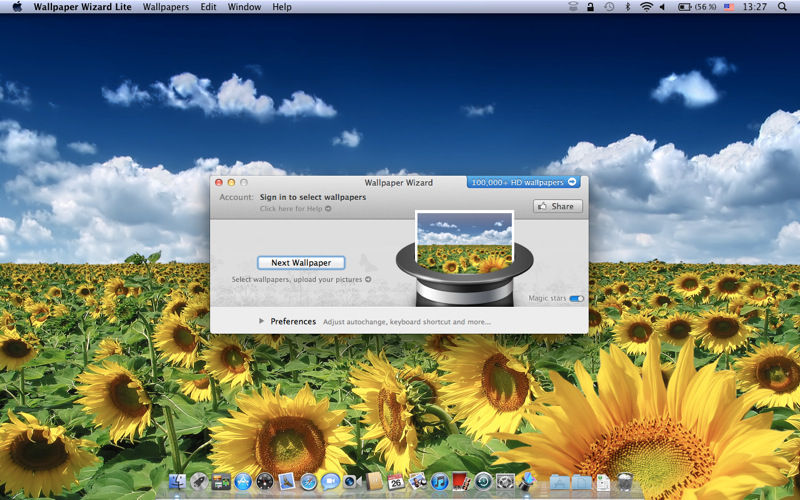Open the Apple menu
Viewport: 800px width, 500px height.
pos(17,7)
